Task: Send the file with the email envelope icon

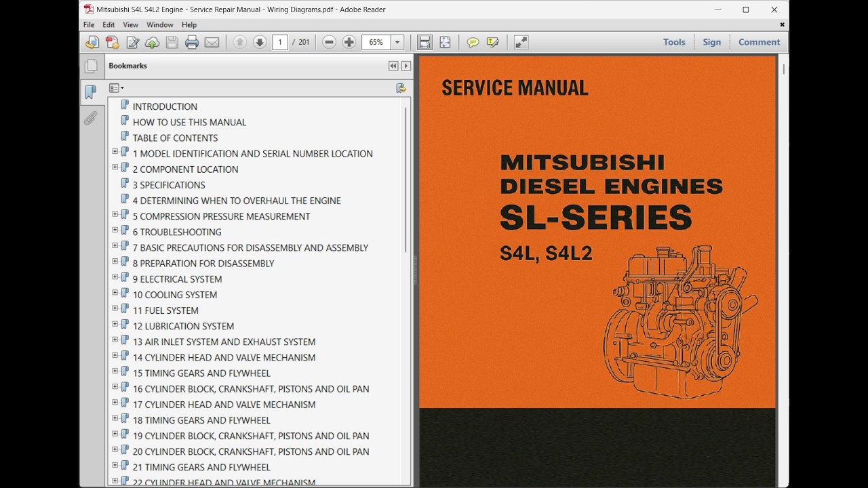Action: (x=212, y=42)
